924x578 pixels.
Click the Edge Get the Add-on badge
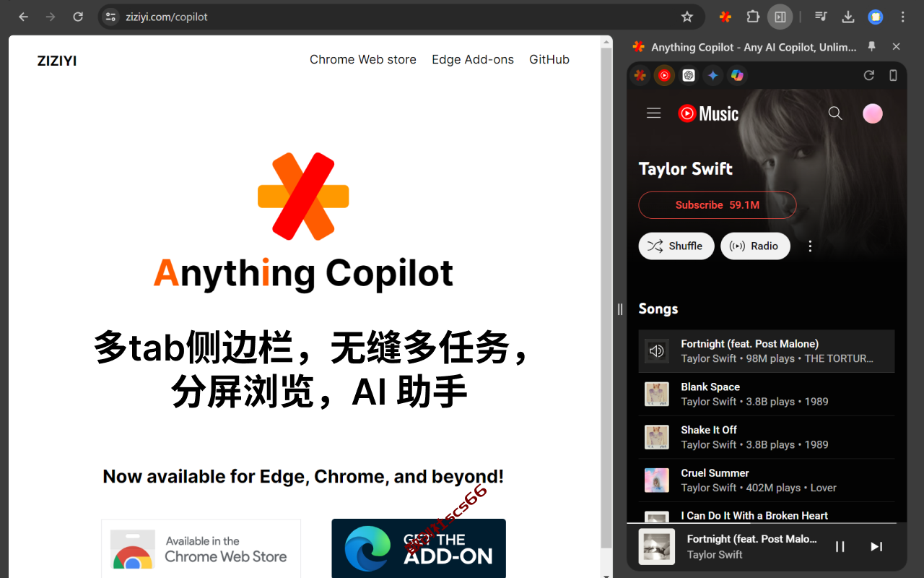click(419, 548)
